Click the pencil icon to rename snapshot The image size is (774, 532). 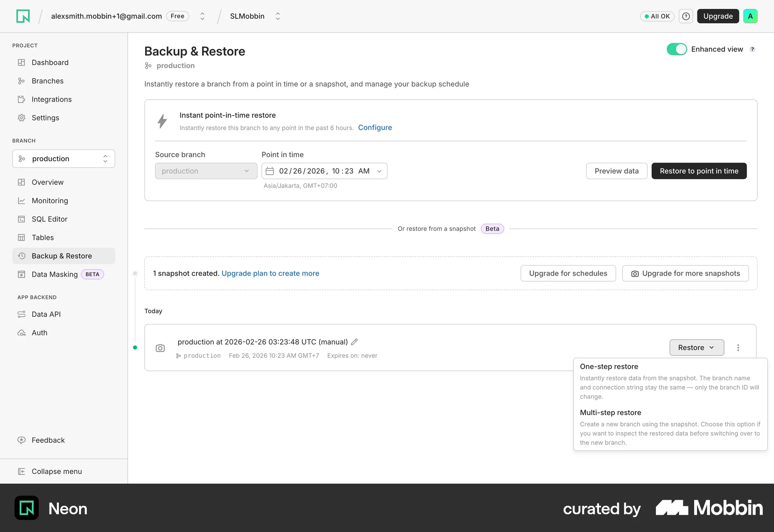click(354, 342)
